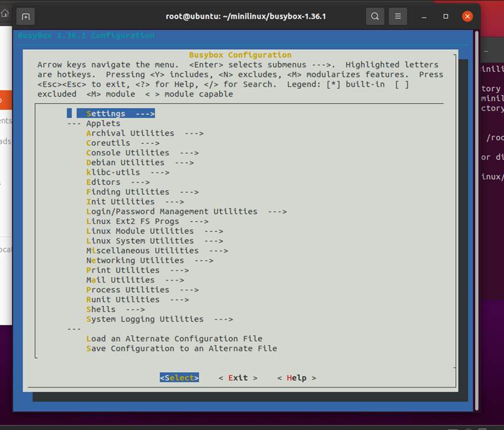504x430 pixels.
Task: Click the BusyBox 1.36.1 Configuration header text
Action: [86, 35]
